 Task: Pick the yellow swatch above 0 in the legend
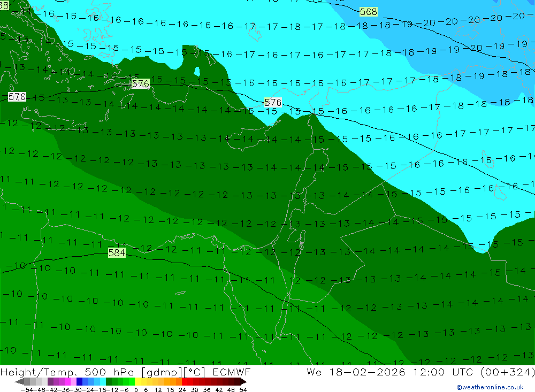point(138,382)
